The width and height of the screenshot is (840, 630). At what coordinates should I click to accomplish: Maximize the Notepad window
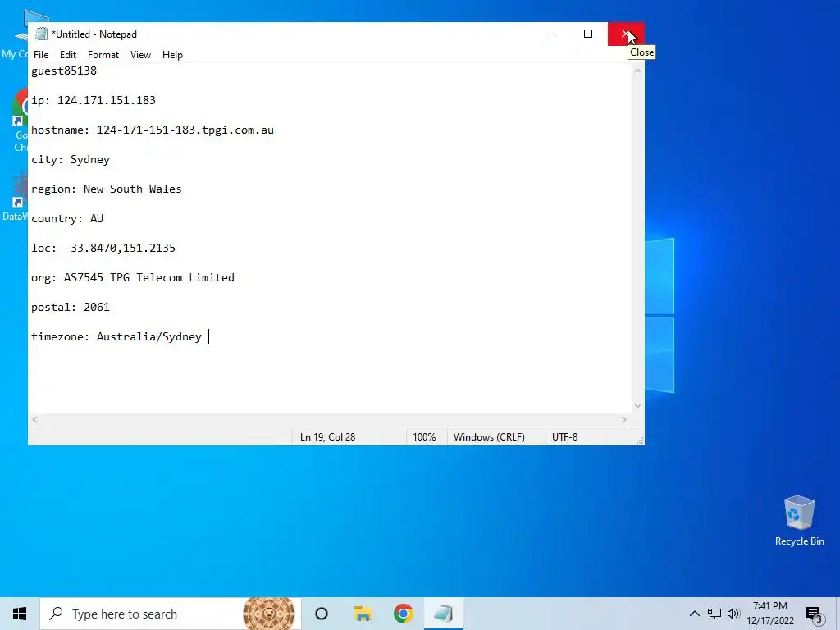(588, 34)
